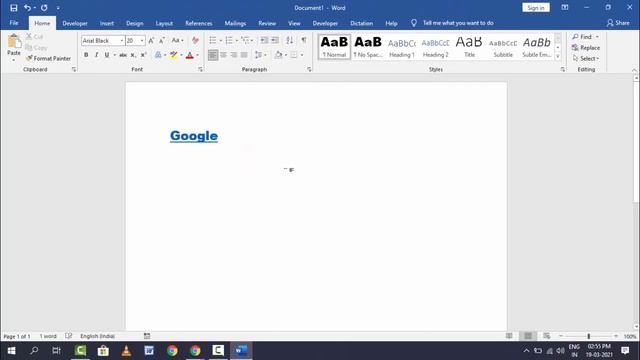
Task: Open the borders button
Action: (294, 55)
